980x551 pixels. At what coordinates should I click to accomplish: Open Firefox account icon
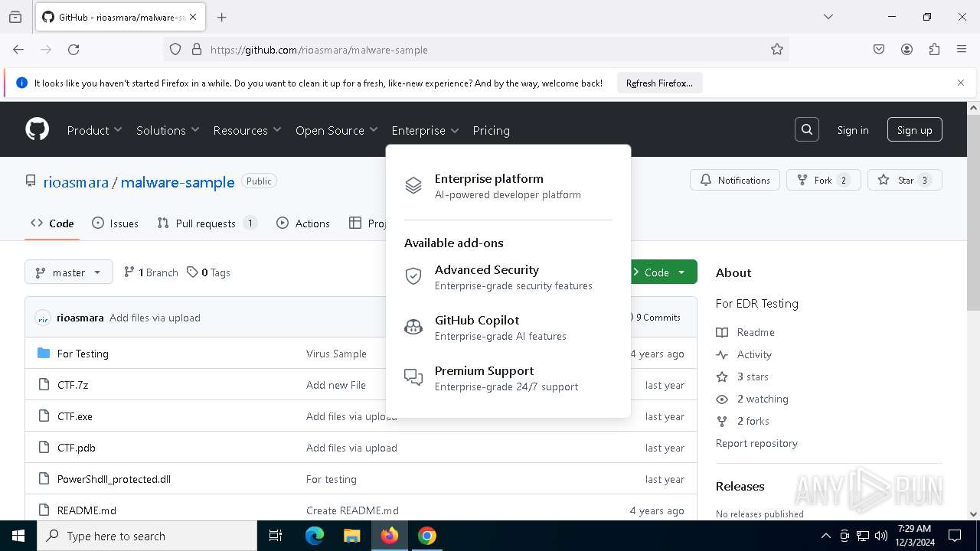click(906, 49)
